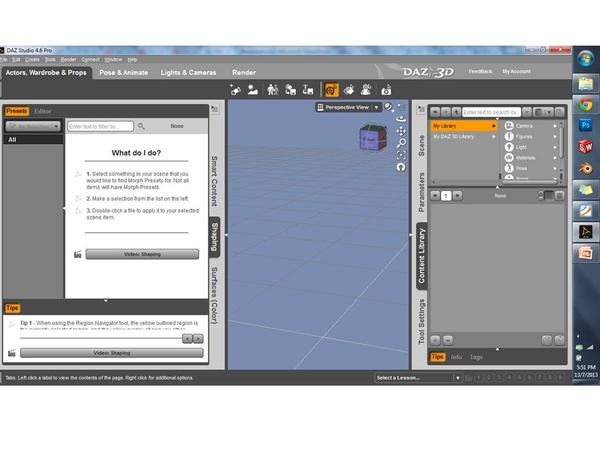The image size is (600, 450).
Task: Expand the Materials category arrow
Action: (554, 158)
